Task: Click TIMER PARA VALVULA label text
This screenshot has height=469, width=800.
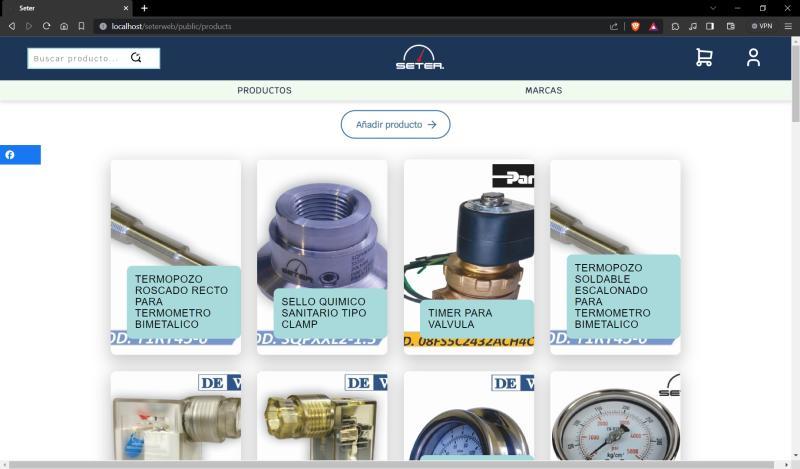Action: tap(460, 318)
